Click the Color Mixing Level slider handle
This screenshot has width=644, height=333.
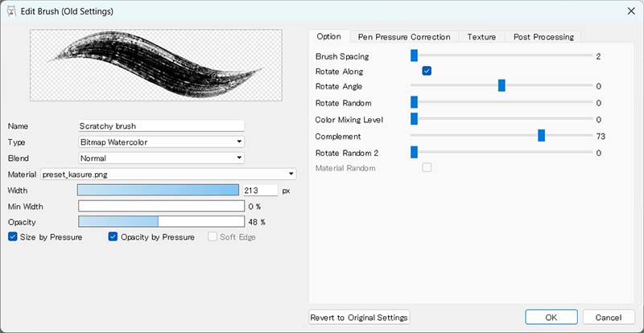[x=414, y=119]
